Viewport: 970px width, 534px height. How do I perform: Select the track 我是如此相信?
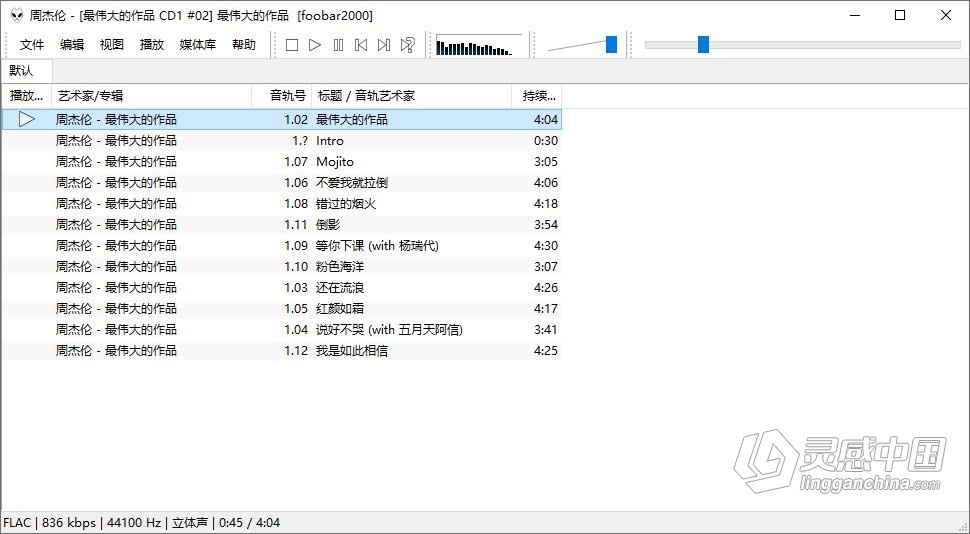coord(282,351)
